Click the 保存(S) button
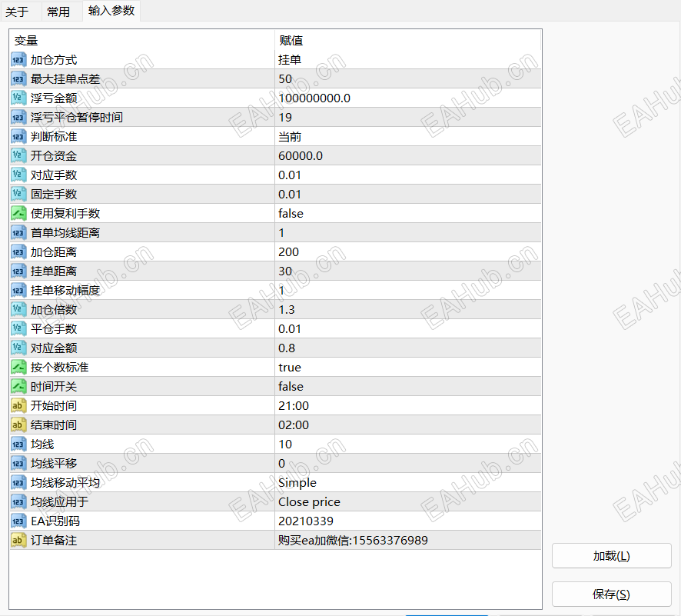Screen dimensions: 681x616 (612, 594)
